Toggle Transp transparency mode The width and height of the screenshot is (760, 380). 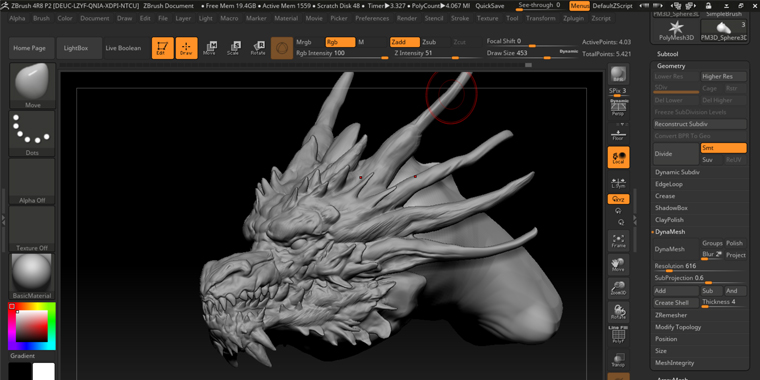tap(618, 359)
